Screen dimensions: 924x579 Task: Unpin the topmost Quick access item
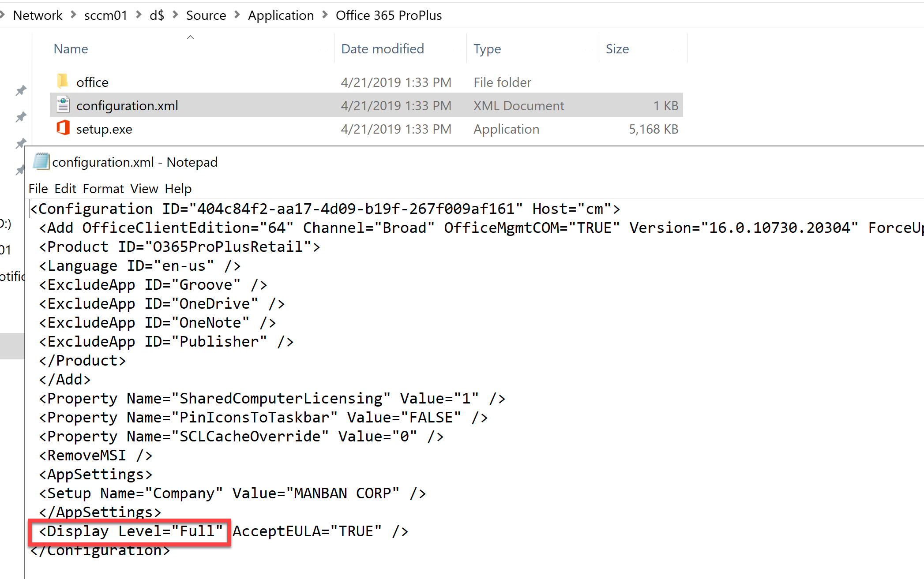point(20,90)
